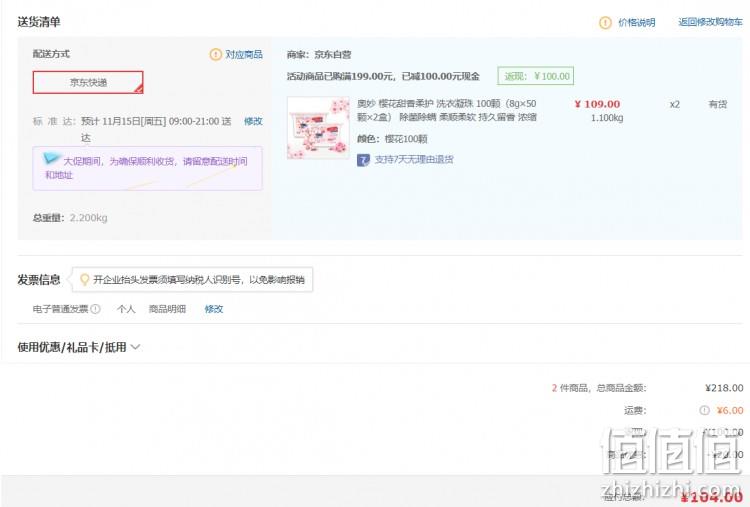Screen dimensions: 750x507
Task: Open the 价格说明 link
Action: click(x=636, y=22)
